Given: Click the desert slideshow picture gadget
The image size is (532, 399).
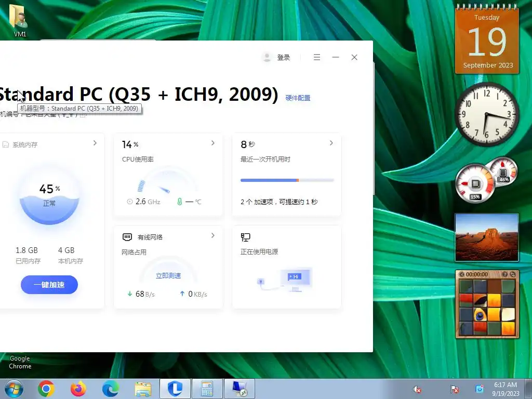Looking at the screenshot, I should pos(486,237).
